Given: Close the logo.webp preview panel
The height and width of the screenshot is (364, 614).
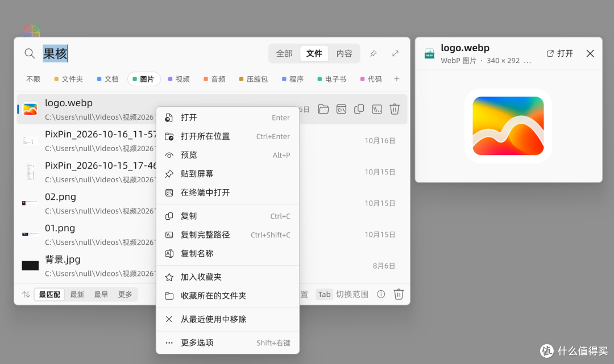Looking at the screenshot, I should click(590, 53).
